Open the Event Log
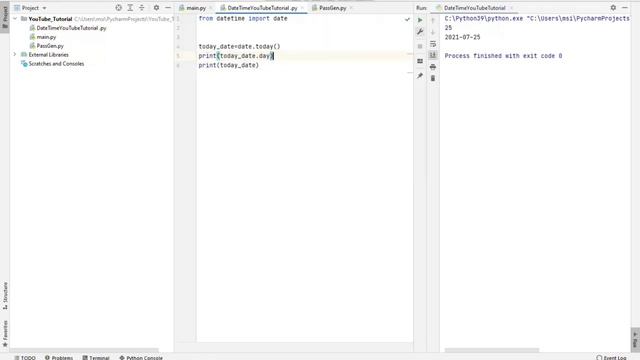Image resolution: width=640 pixels, height=360 pixels. pos(611,357)
